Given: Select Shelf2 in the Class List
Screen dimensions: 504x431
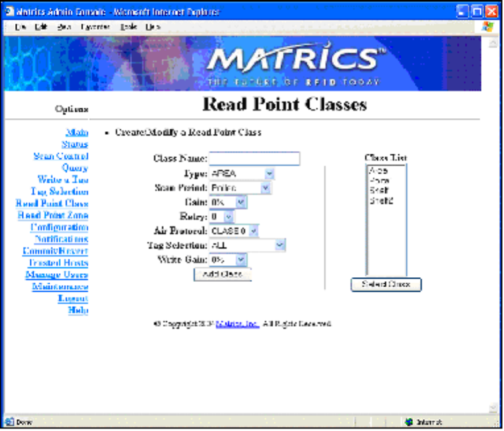Looking at the screenshot, I should pyautogui.click(x=382, y=201).
